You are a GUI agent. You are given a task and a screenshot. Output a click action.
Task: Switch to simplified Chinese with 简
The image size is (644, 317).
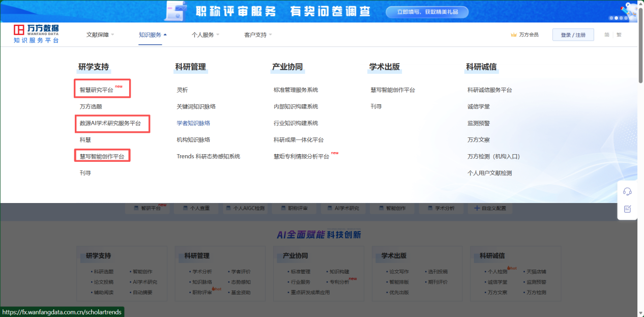(x=607, y=35)
